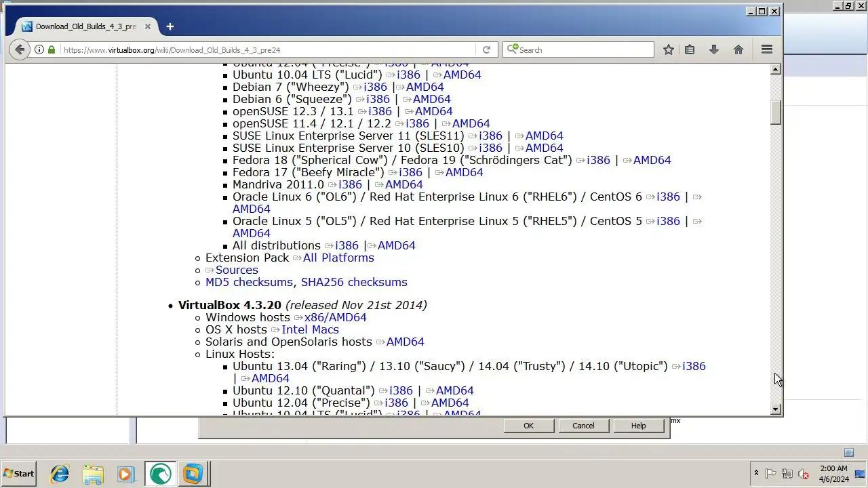Open the Sources link
The height and width of the screenshot is (488, 868).
[x=237, y=270]
